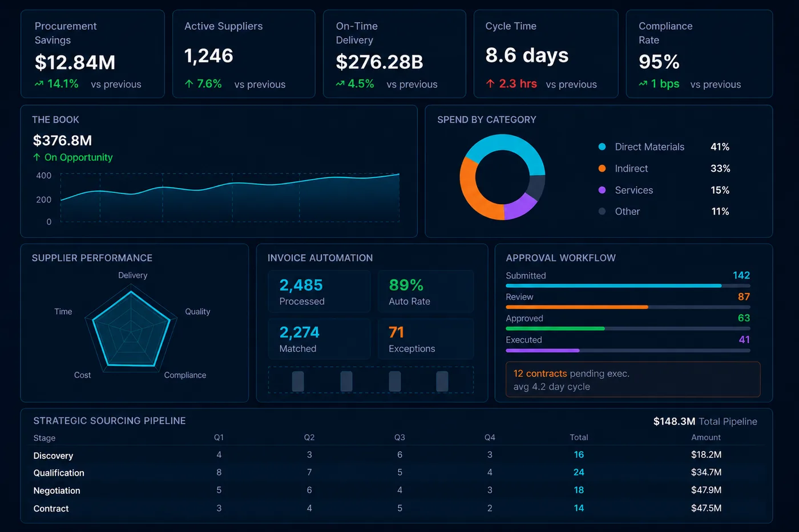Click Contract total value 14
The height and width of the screenshot is (532, 799).
(579, 508)
